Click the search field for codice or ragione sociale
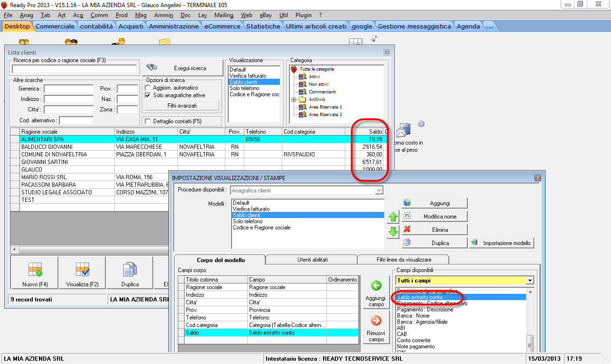 (75, 69)
